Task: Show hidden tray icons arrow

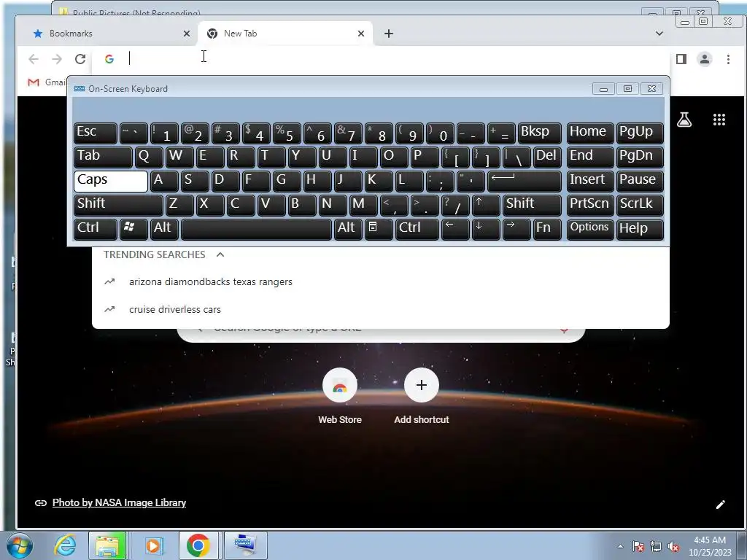Action: click(620, 547)
